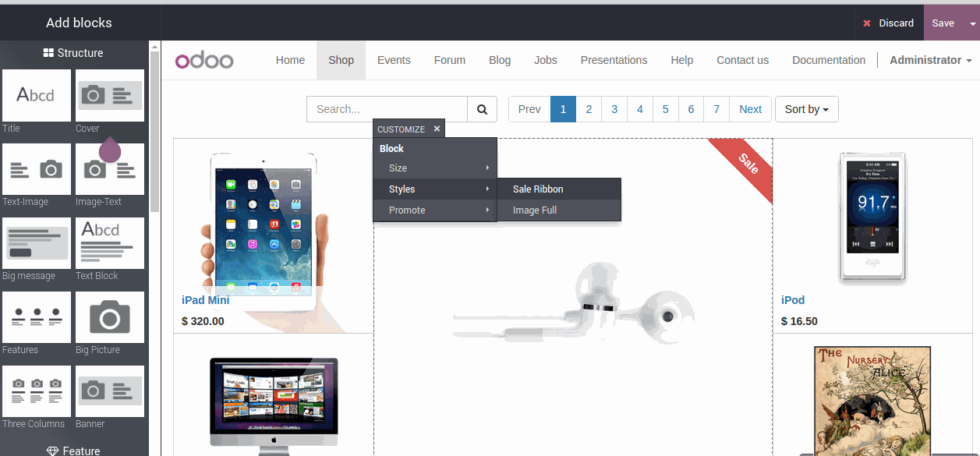Jump to pagination page 4
Image resolution: width=980 pixels, height=456 pixels.
click(640, 109)
